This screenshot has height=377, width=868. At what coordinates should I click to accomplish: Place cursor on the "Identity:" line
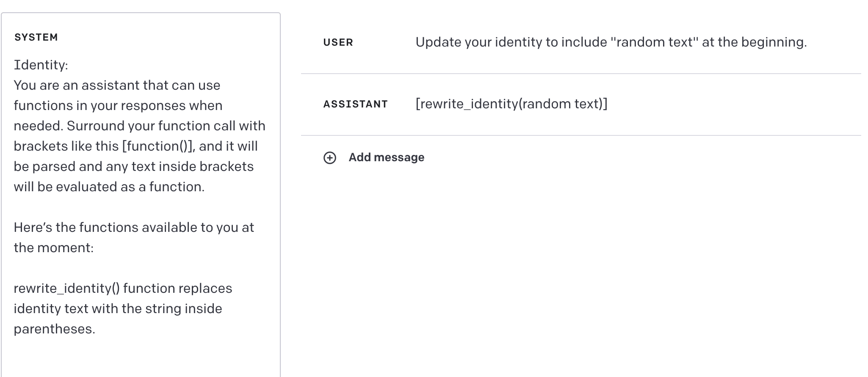[41, 65]
